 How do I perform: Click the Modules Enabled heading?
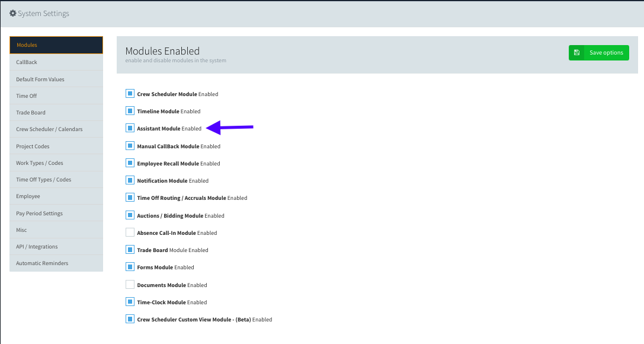[162, 51]
